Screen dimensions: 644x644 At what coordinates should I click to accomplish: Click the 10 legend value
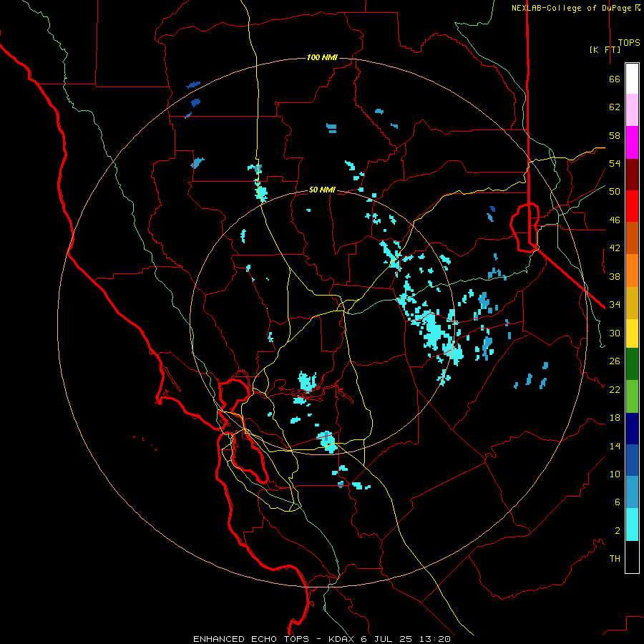(x=615, y=474)
